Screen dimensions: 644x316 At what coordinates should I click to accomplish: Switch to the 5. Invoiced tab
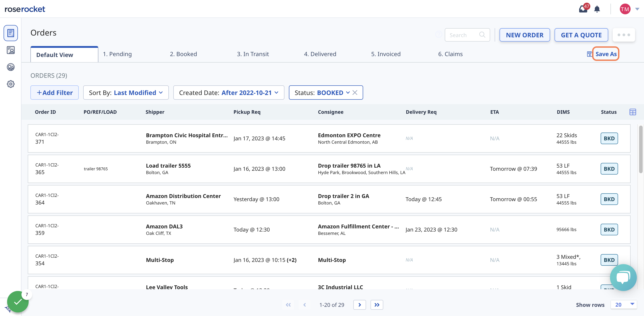tap(386, 54)
